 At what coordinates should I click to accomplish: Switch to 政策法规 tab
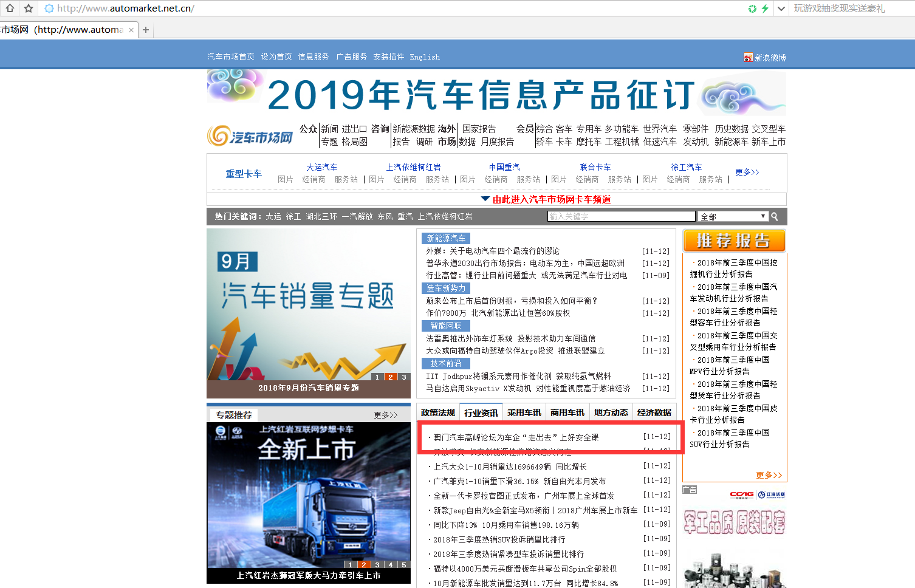(x=438, y=412)
